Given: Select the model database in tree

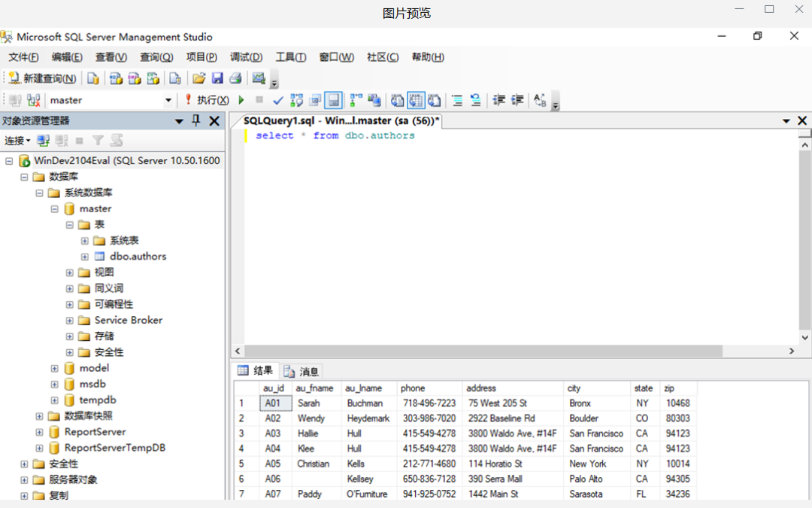Looking at the screenshot, I should tap(94, 368).
